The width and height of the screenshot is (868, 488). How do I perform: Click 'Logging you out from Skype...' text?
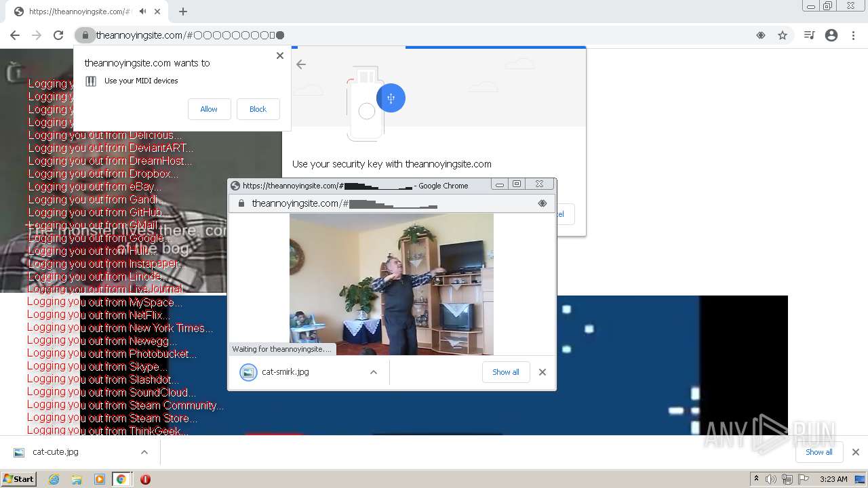click(96, 367)
